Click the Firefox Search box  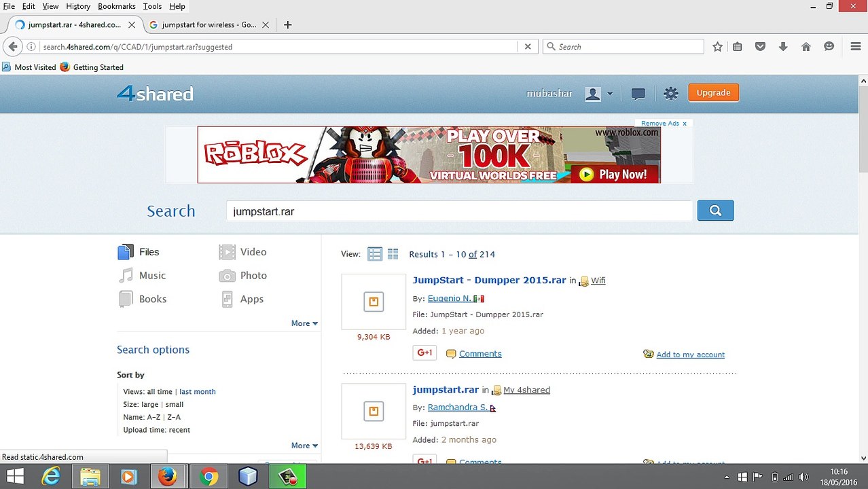click(623, 47)
